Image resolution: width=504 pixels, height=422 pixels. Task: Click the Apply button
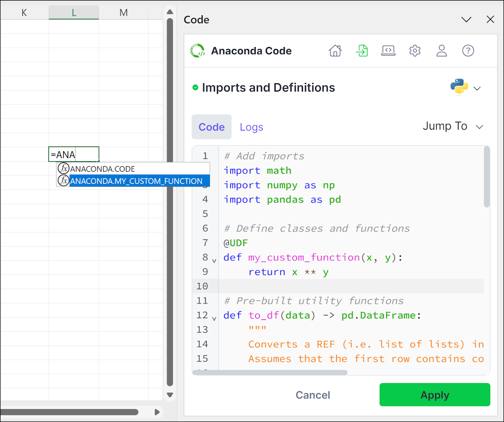click(x=434, y=395)
